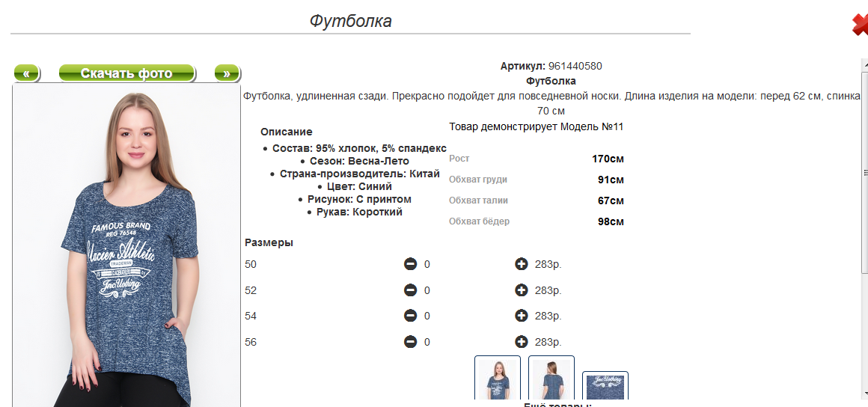868x407 pixels.
Task: Decrease quantity for size 50
Action: tap(410, 264)
